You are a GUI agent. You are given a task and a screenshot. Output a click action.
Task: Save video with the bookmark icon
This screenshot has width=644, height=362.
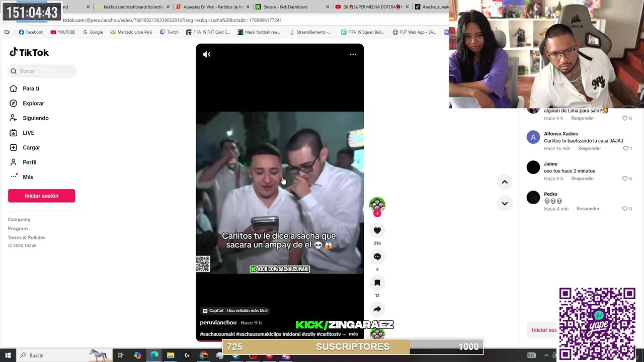(377, 283)
